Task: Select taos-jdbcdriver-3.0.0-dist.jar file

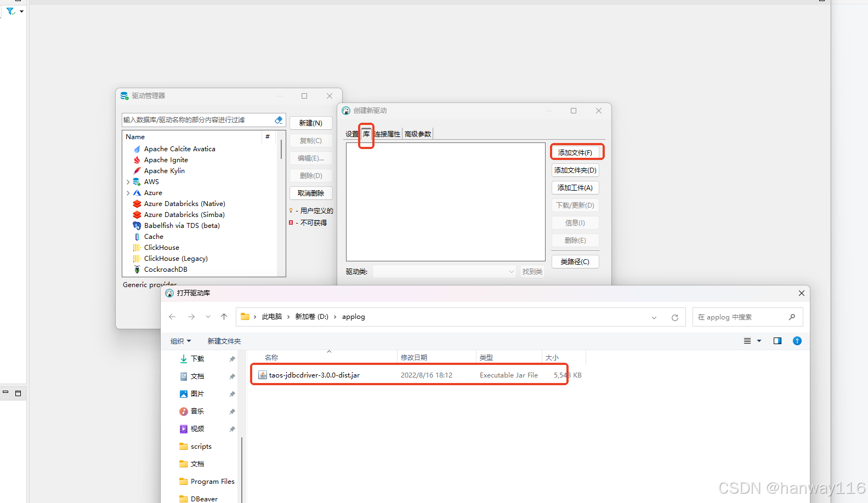Action: point(314,375)
